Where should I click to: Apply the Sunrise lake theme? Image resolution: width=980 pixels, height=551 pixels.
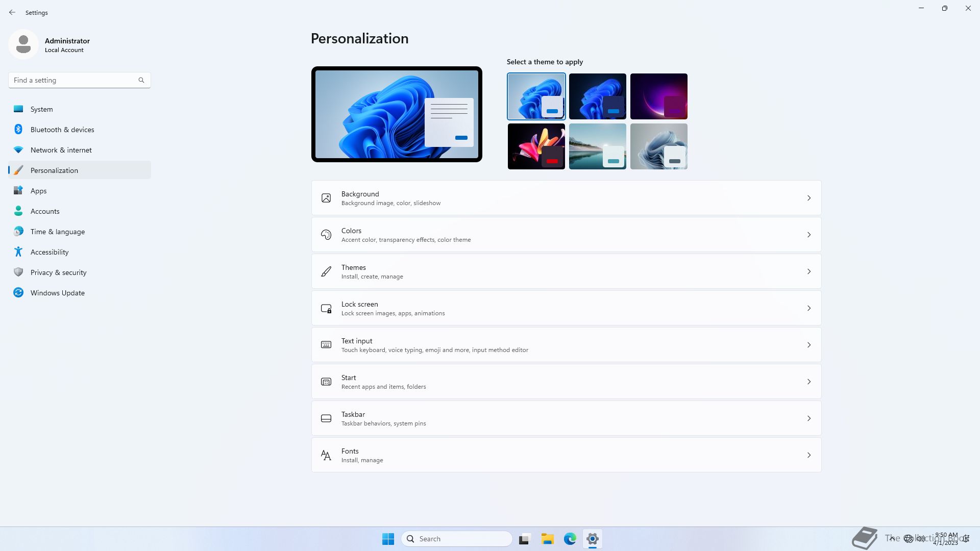(597, 146)
